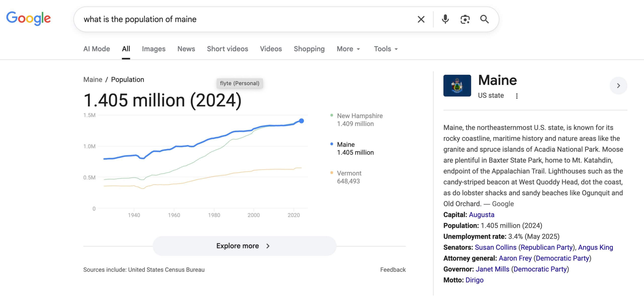This screenshot has height=297, width=644.
Task: Open the Short videos tab
Action: click(x=227, y=49)
